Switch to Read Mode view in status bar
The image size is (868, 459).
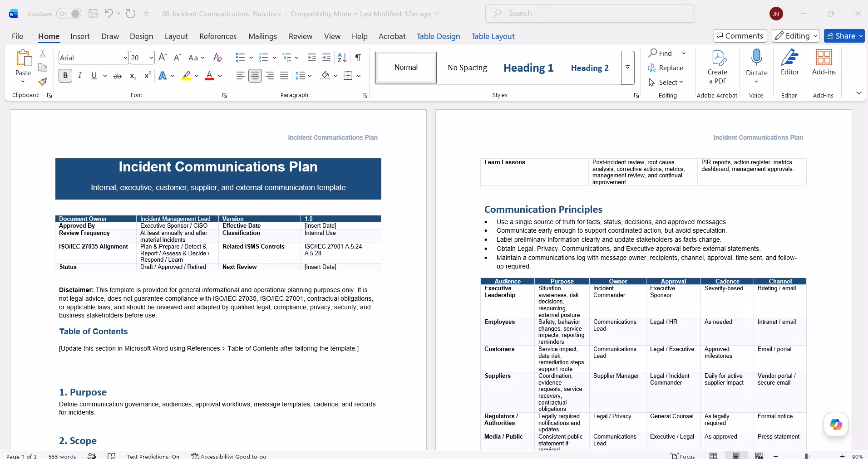pos(713,456)
